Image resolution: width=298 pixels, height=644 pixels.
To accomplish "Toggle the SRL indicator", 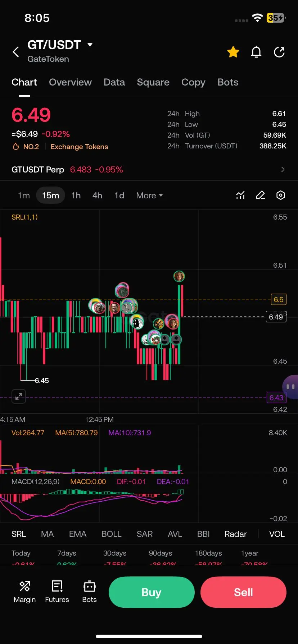I will 19,534.
